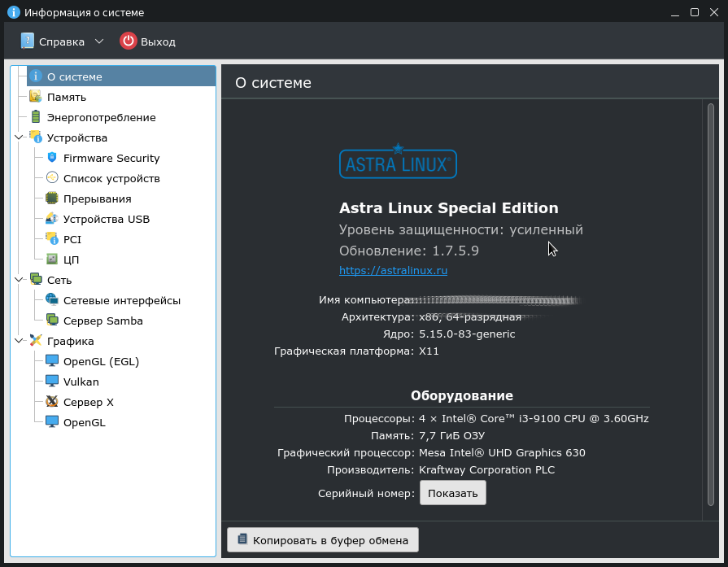Click the vertical scrollbar in the details pane

tap(710, 304)
